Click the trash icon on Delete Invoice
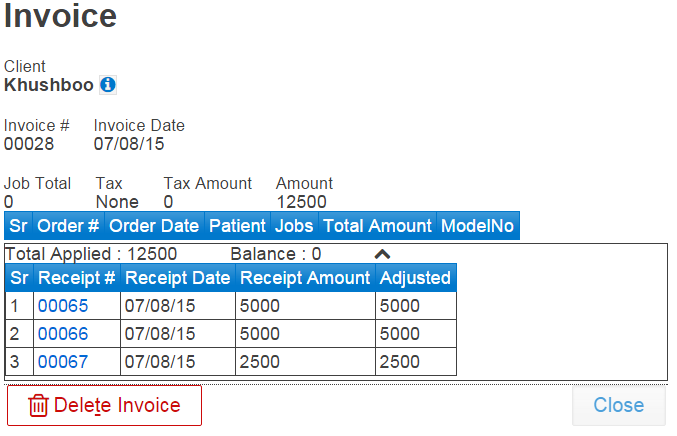The image size is (677, 436). [38, 405]
